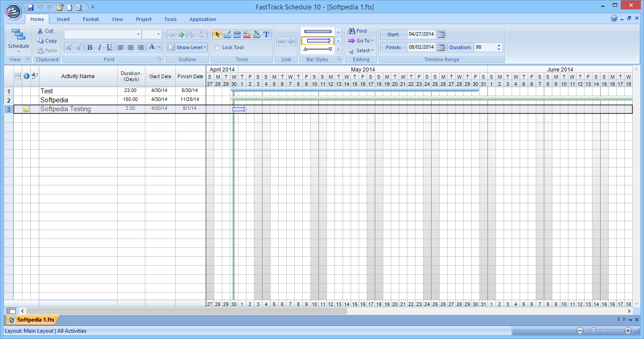
Task: Click the green Indent arrow in Outline group
Action: click(182, 34)
